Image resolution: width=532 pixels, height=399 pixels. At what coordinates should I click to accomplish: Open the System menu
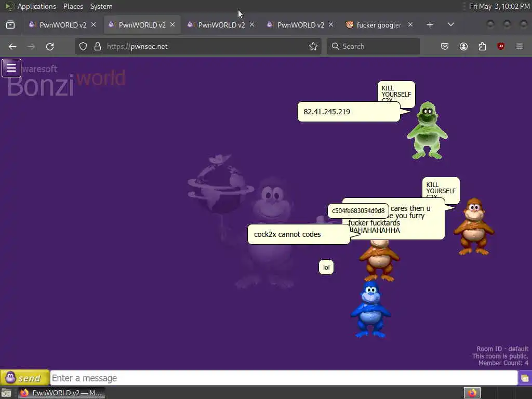coord(101,6)
